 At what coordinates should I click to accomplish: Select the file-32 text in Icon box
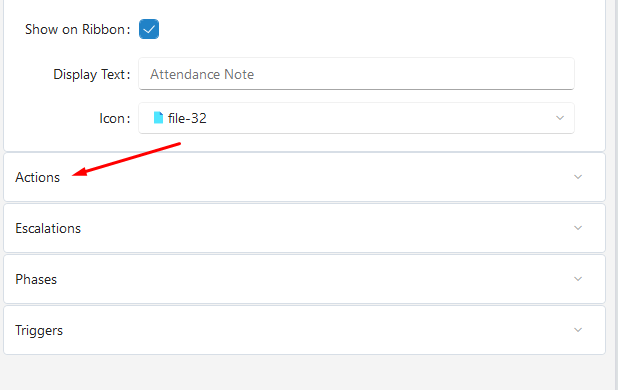[x=187, y=118]
